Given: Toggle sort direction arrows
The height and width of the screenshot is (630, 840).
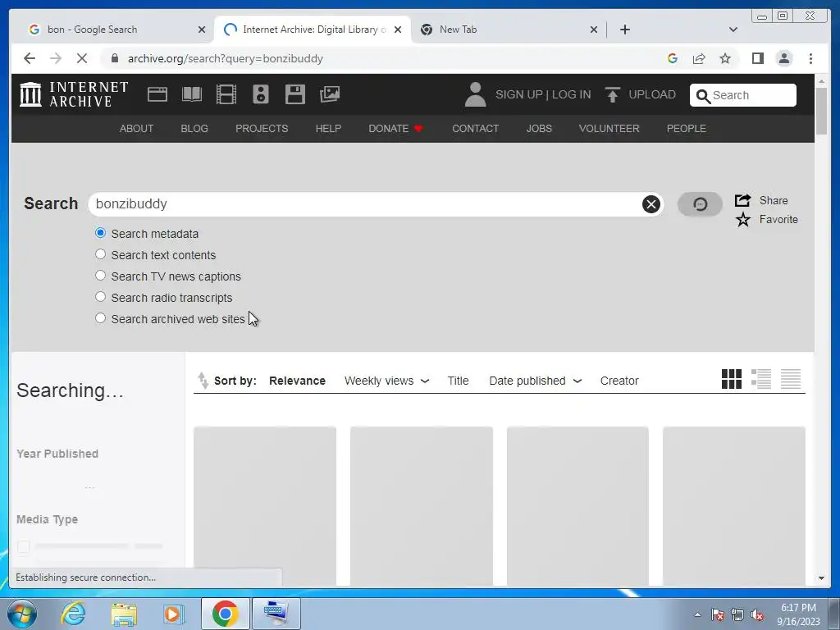Looking at the screenshot, I should 203,381.
